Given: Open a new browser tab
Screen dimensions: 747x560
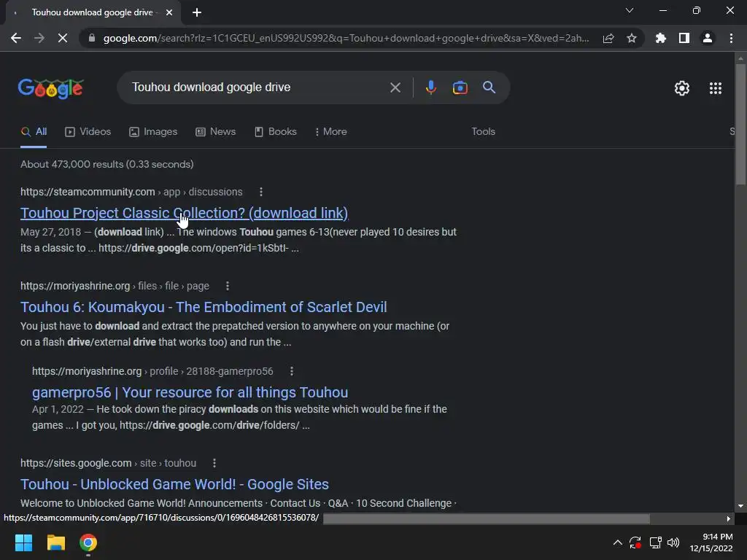Looking at the screenshot, I should 197,12.
